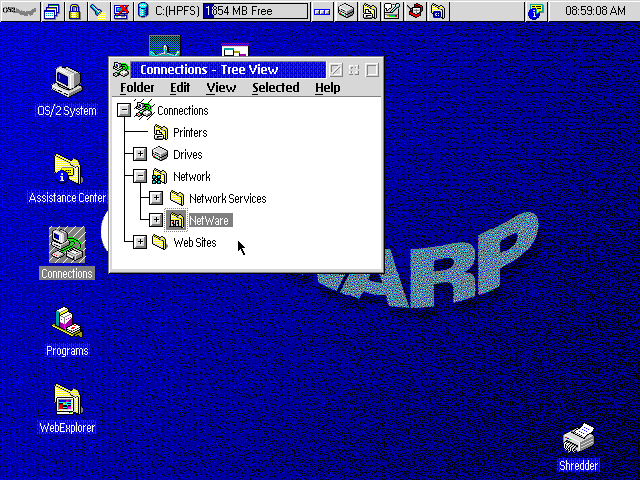Open the Window List icon in WarpCenter

pos(52,11)
